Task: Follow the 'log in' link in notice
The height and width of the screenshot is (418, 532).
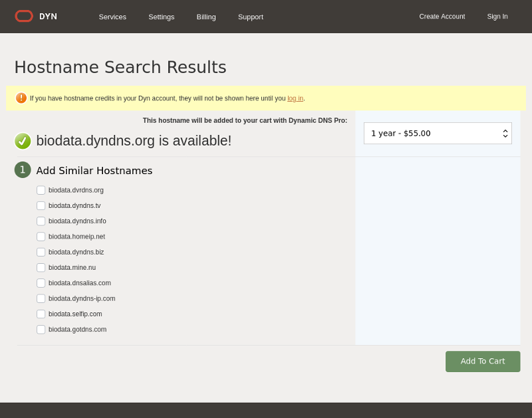Action: 295,98
